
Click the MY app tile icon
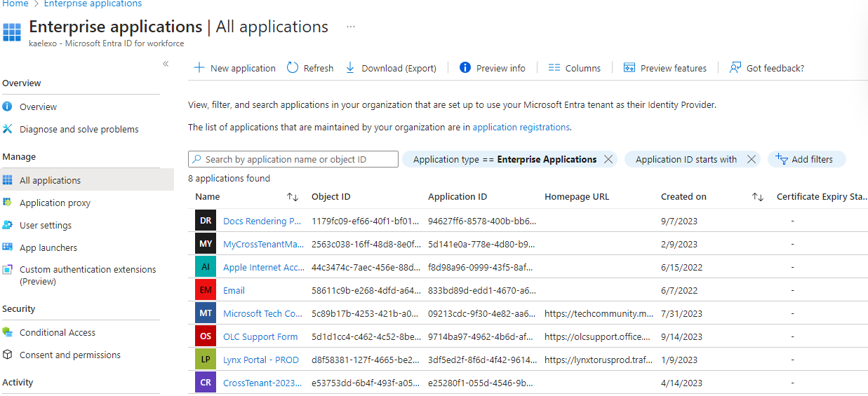pyautogui.click(x=206, y=244)
